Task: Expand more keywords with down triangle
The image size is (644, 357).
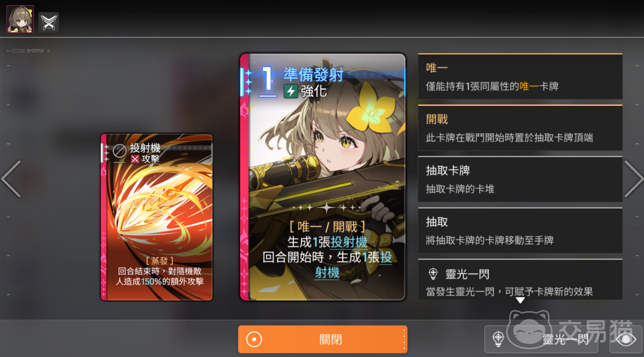Action: click(520, 300)
